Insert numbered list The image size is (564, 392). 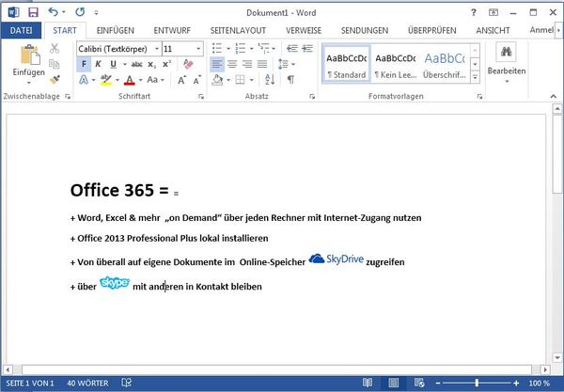click(x=241, y=48)
